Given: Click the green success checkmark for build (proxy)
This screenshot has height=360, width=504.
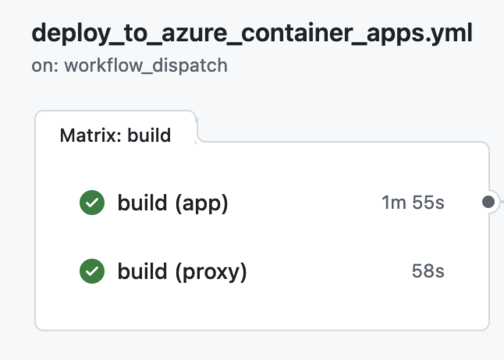Looking at the screenshot, I should 92,271.
